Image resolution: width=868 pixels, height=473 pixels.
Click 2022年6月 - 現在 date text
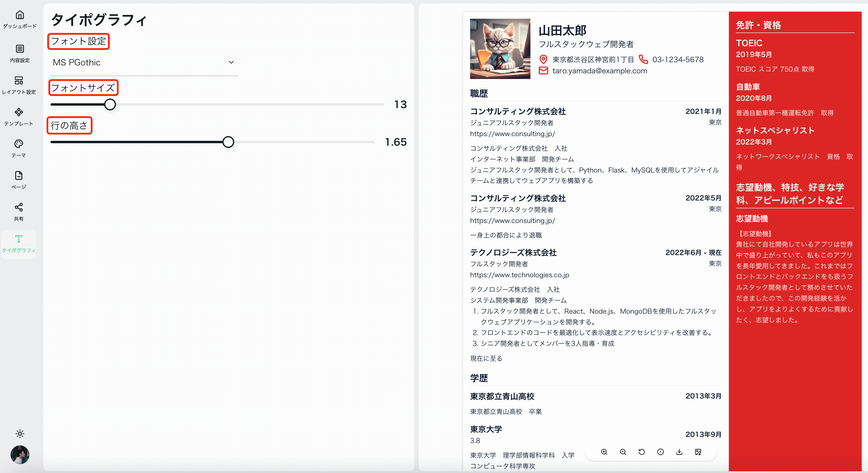coord(693,253)
